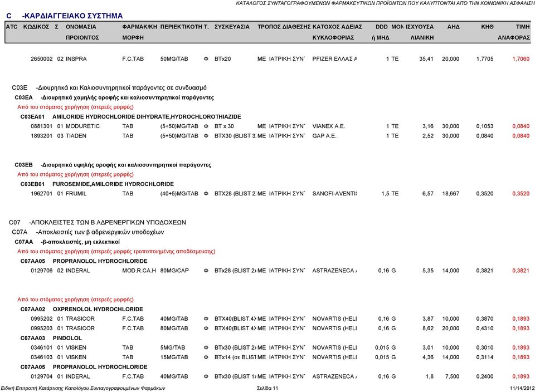The image size is (535, 392).
Task: Select the retail price "35,41"
Action: pyautogui.click(x=426, y=59)
